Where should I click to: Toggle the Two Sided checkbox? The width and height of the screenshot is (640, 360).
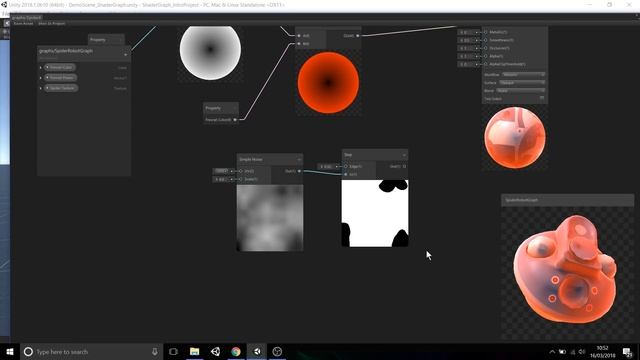click(542, 98)
